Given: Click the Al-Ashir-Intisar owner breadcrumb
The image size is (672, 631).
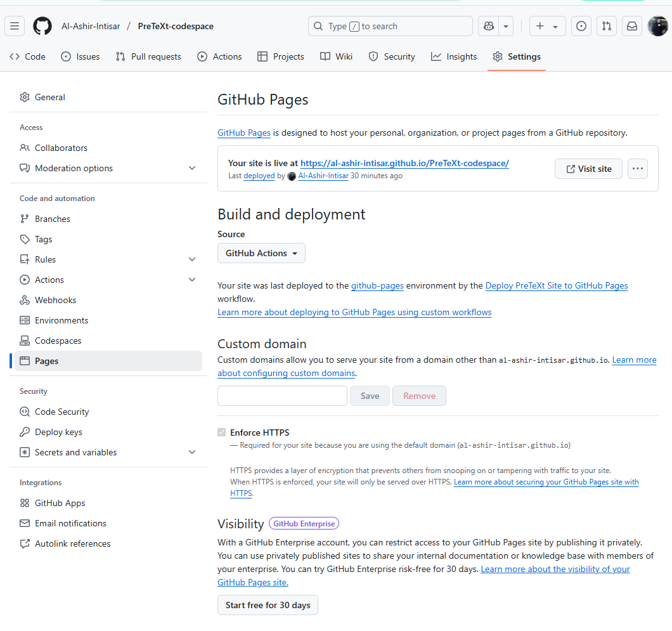Looking at the screenshot, I should (x=91, y=26).
